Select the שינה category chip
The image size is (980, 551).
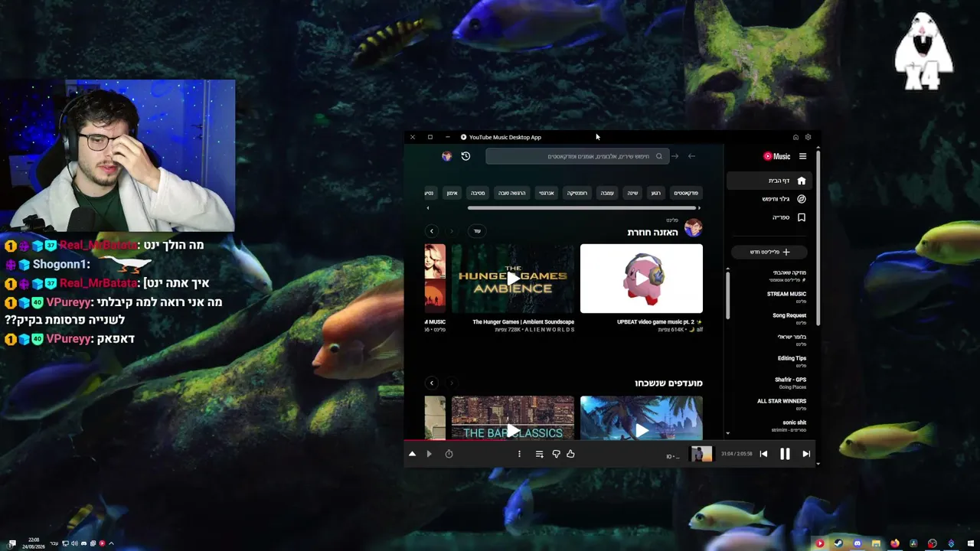[x=632, y=193]
